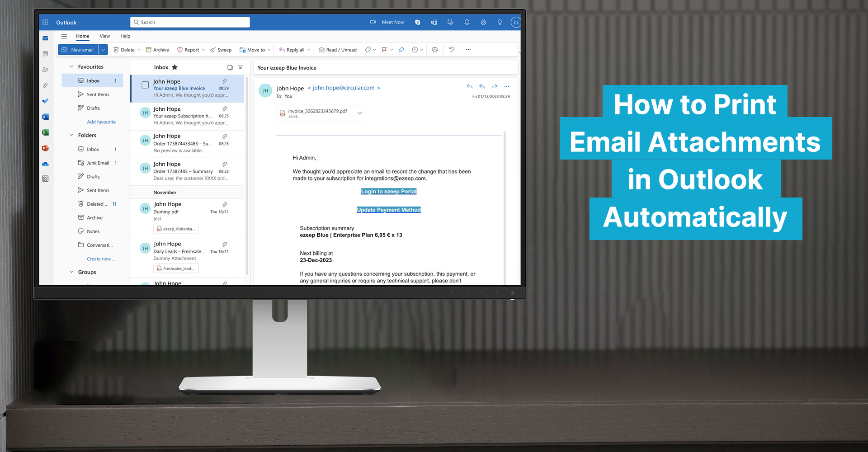Screen dimensions: 868x452
Task: Open New email dropdown arrow
Action: (103, 50)
